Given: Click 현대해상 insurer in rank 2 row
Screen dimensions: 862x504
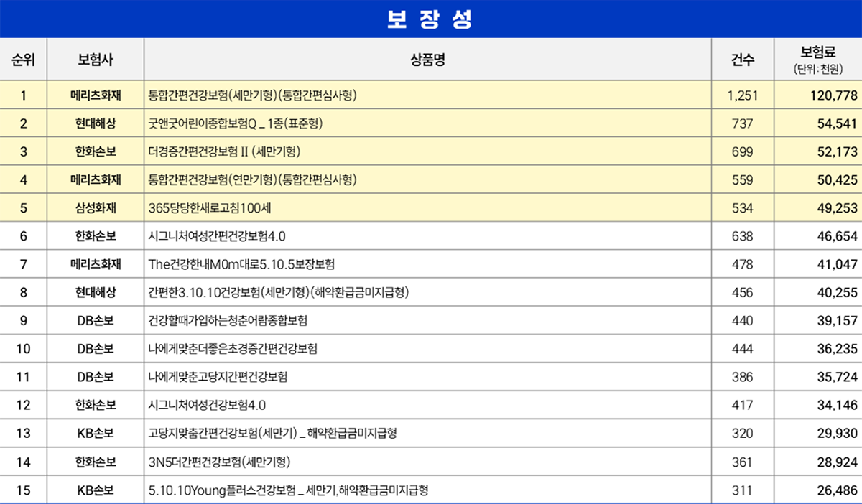Looking at the screenshot, I should coord(96,123).
